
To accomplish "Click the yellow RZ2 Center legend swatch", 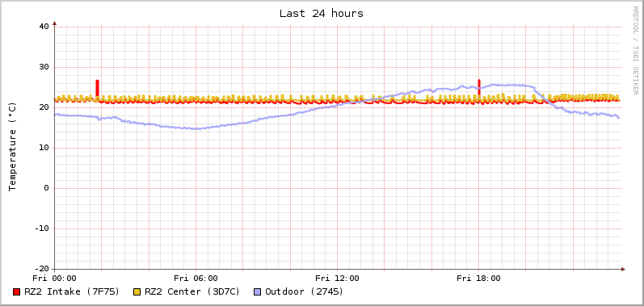I will coord(137,292).
